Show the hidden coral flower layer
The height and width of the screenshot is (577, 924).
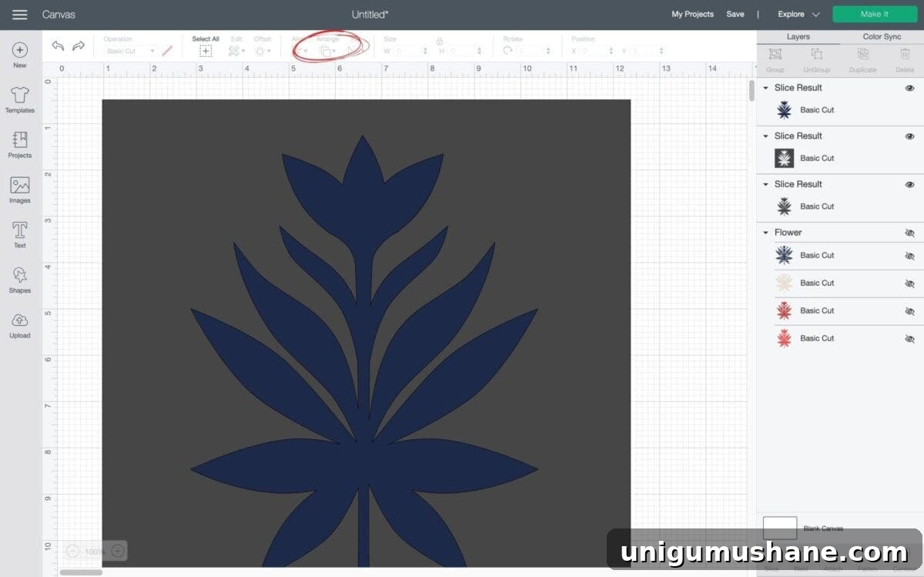click(909, 339)
